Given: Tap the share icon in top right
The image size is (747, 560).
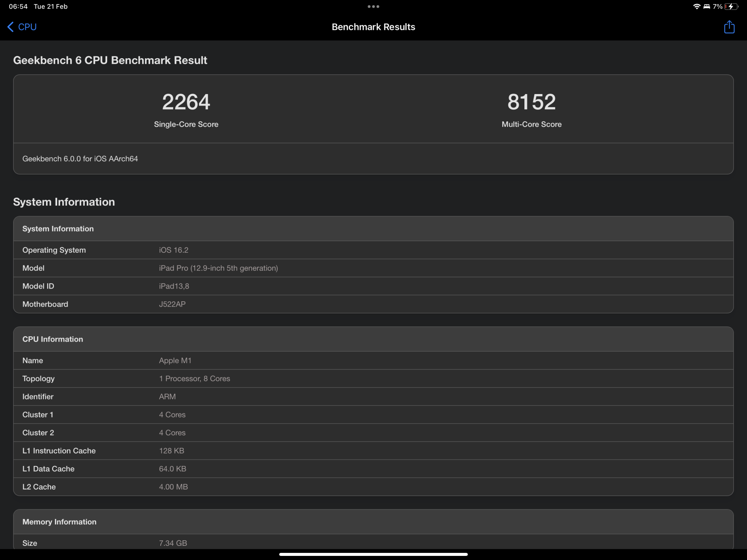Looking at the screenshot, I should tap(729, 27).
